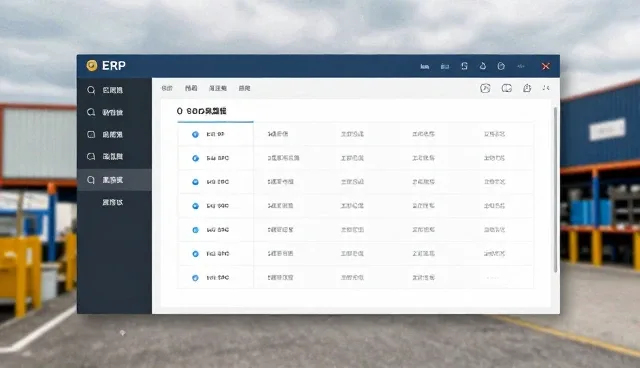Switch to the last tab above the content panel
This screenshot has width=640, height=368.
pos(244,88)
